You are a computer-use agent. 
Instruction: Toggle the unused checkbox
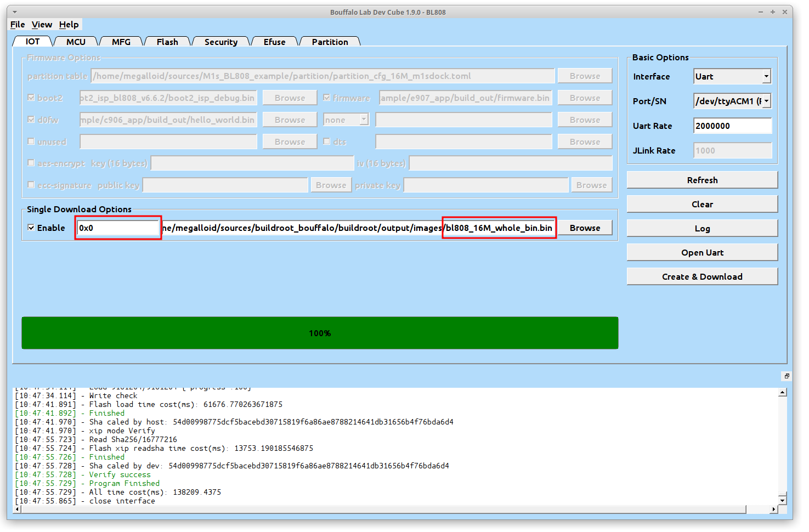coord(31,142)
